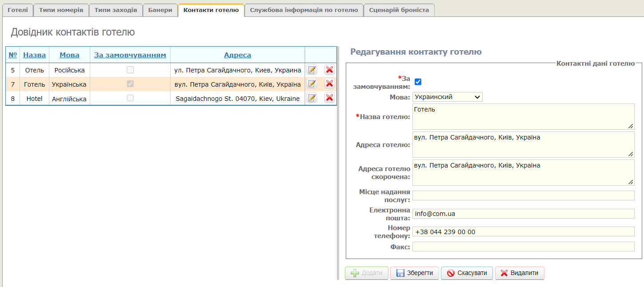Open Службова інформація по готелю tab
This screenshot has width=644, height=287.
(x=304, y=10)
